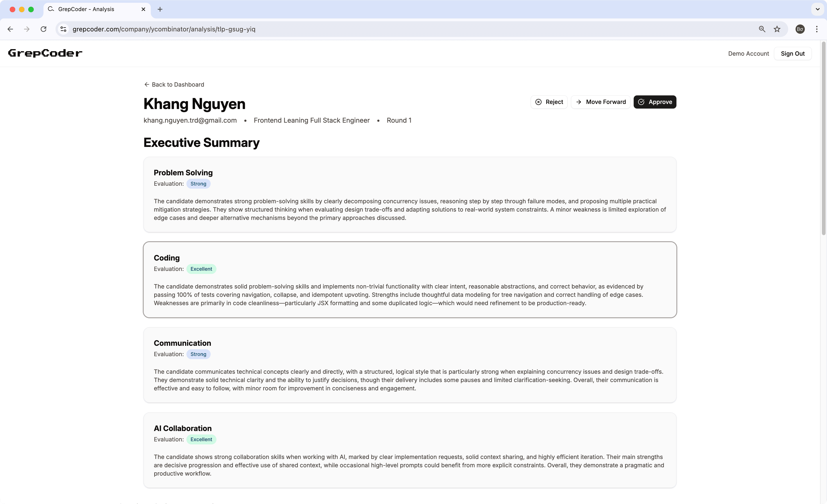The width and height of the screenshot is (827, 504).
Task: Click the Reject circled-X icon
Action: [x=538, y=102]
